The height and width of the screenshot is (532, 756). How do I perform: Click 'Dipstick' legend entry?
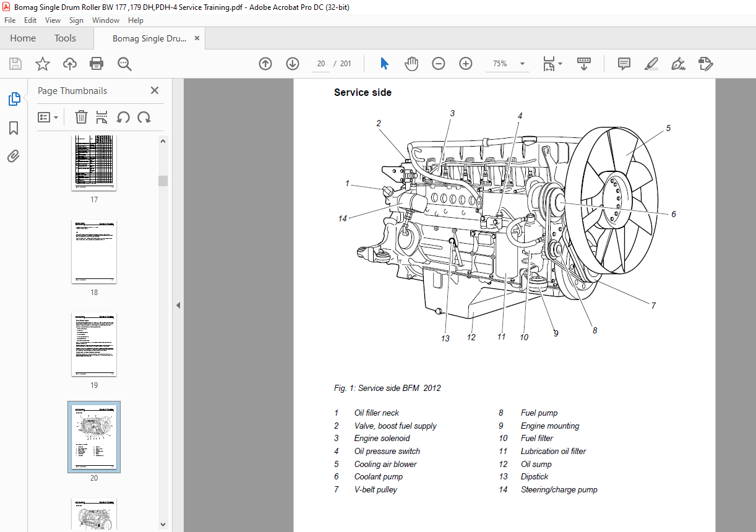[535, 476]
